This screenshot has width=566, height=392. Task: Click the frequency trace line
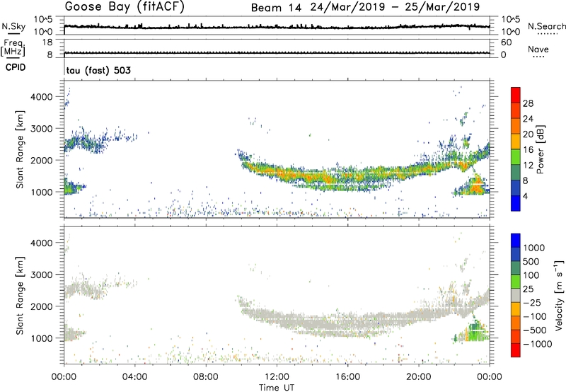pos(277,53)
